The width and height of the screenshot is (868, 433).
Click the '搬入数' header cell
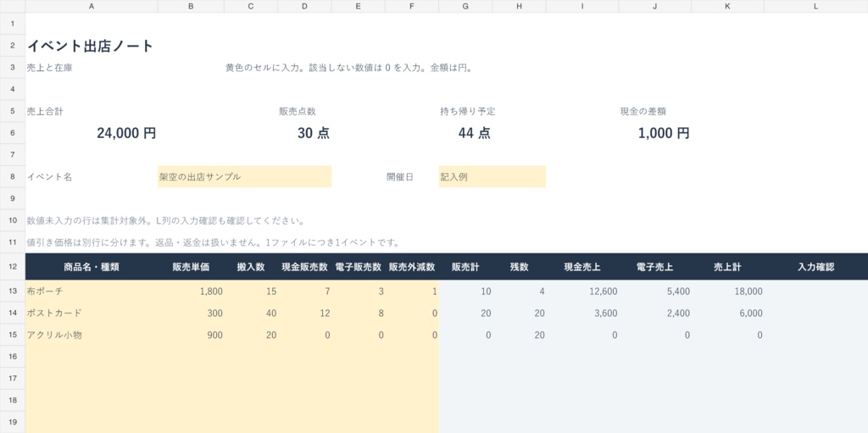coord(251,267)
